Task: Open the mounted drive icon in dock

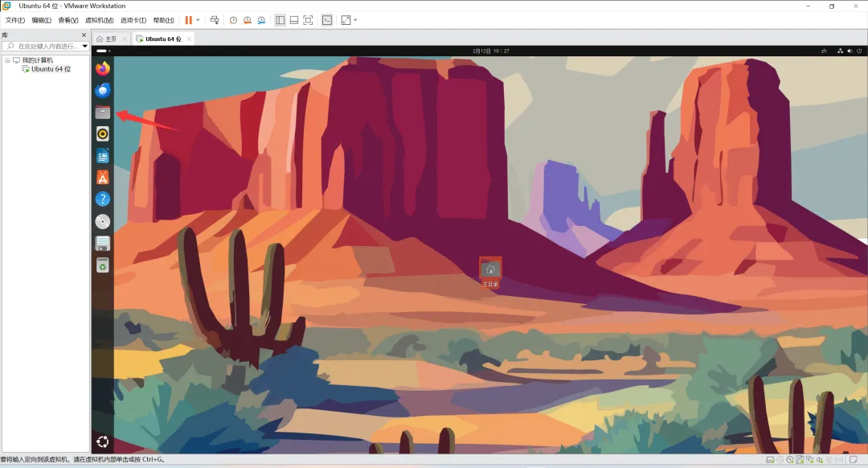Action: [102, 243]
